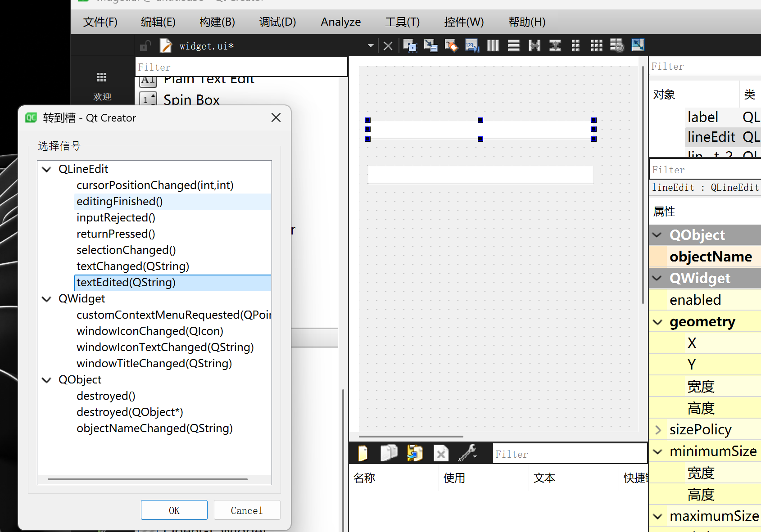This screenshot has height=532, width=761.
Task: Click the Delete action icon in the Action Editor
Action: coord(441,454)
